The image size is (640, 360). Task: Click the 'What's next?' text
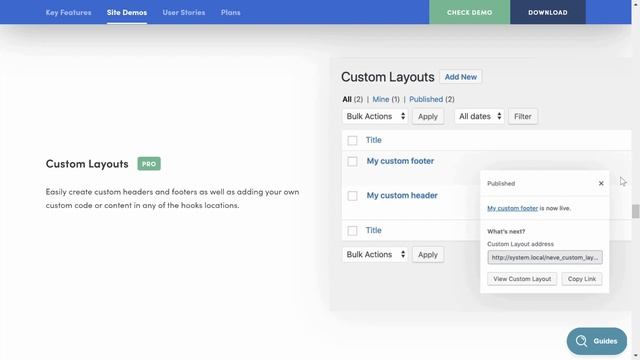tap(506, 231)
